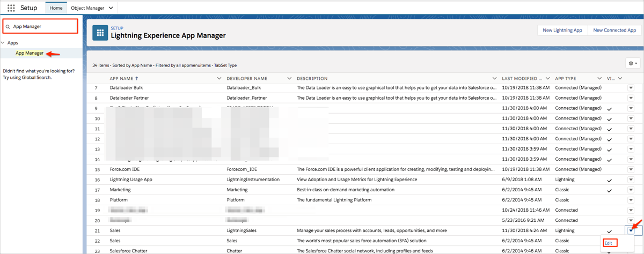Viewport: 644px width, 254px height.
Task: Click the sort arrow beside App Name
Action: click(136, 79)
